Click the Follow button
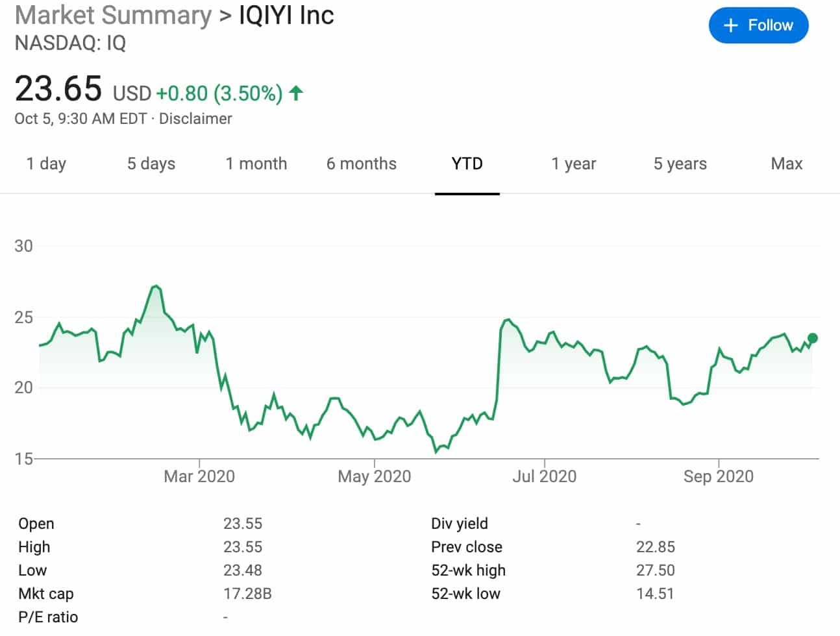Image resolution: width=840 pixels, height=636 pixels. [x=758, y=25]
